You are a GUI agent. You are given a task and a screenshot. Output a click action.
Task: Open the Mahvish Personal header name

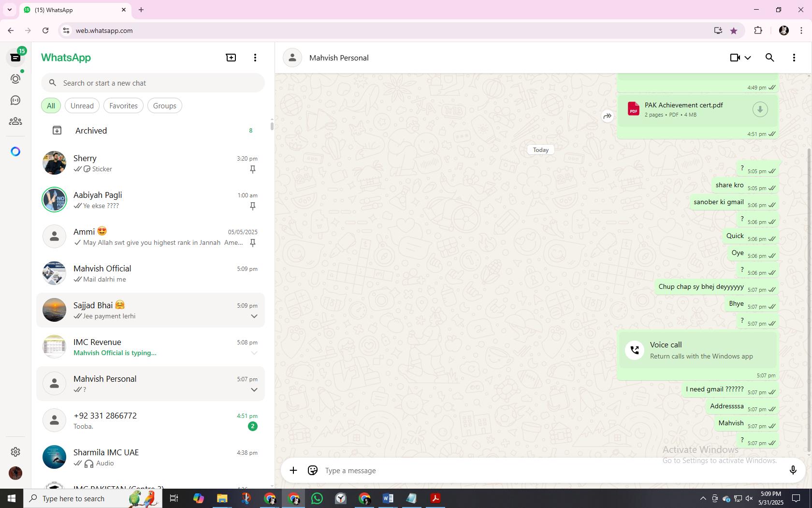click(339, 58)
